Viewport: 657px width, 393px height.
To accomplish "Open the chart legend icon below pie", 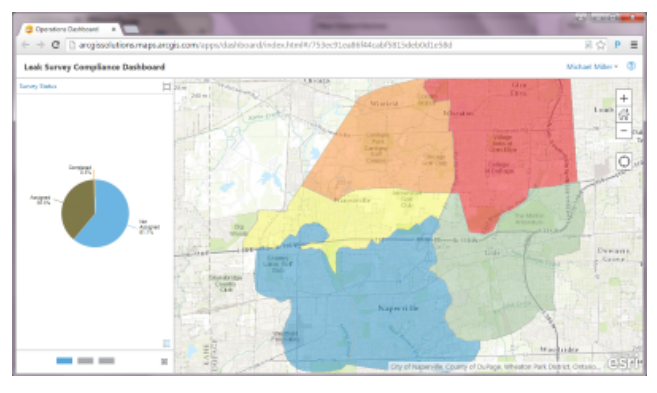I will [x=166, y=344].
